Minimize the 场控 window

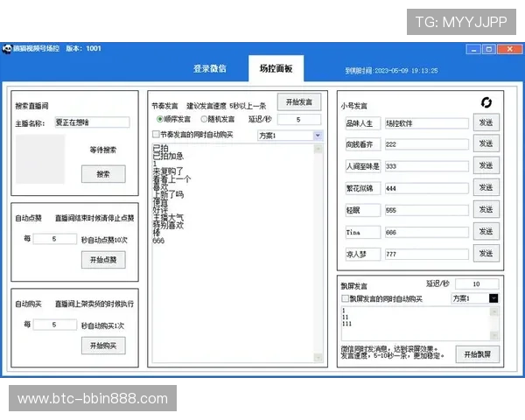point(473,49)
